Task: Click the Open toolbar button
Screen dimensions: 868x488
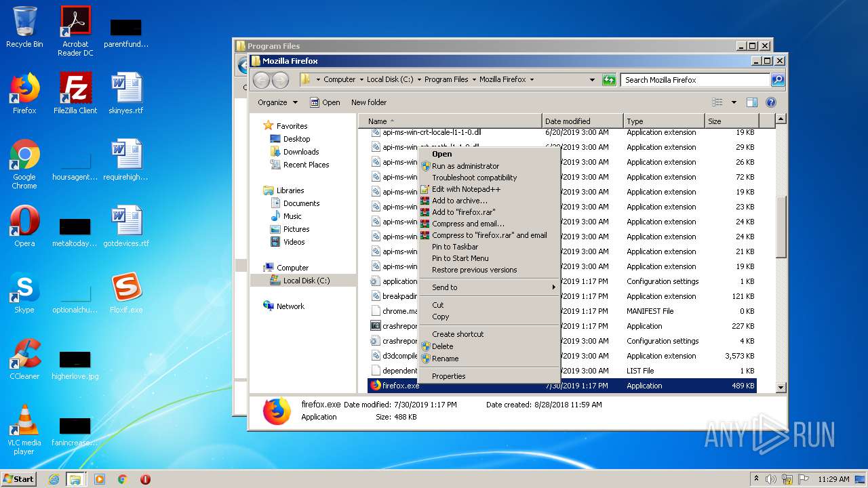Action: pos(325,102)
